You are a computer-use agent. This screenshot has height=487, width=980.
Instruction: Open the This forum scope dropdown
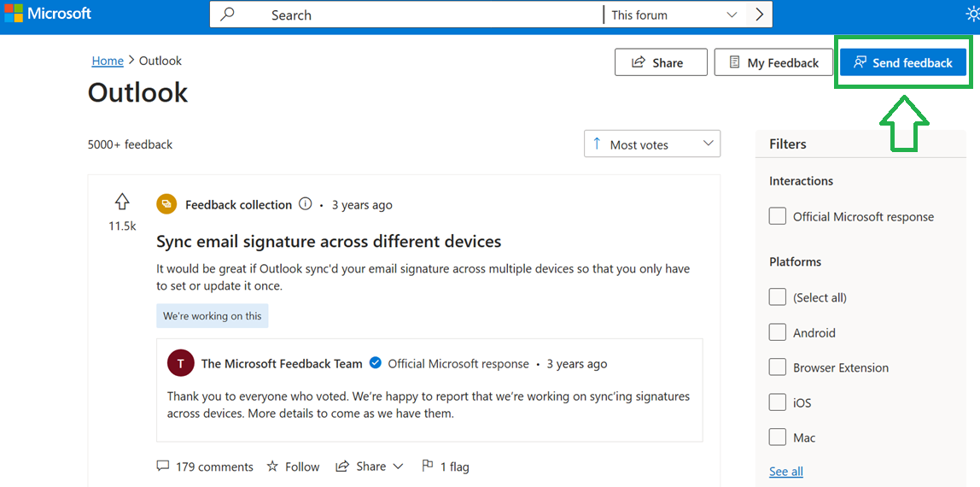tap(675, 15)
